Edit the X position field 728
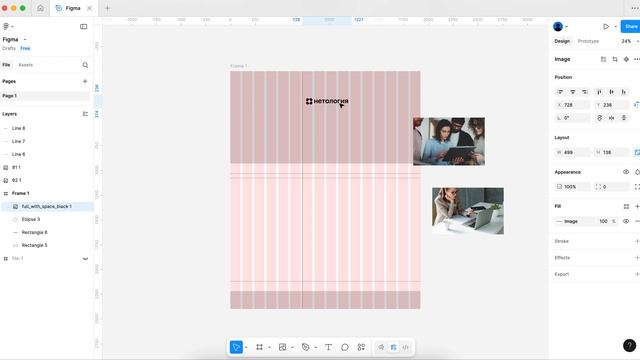Viewport: 640px width, 360px height. [x=572, y=105]
